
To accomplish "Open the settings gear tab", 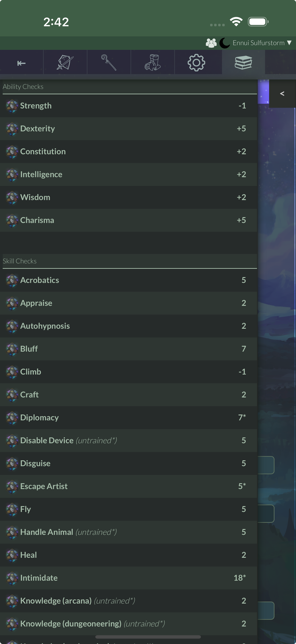I will [x=196, y=62].
